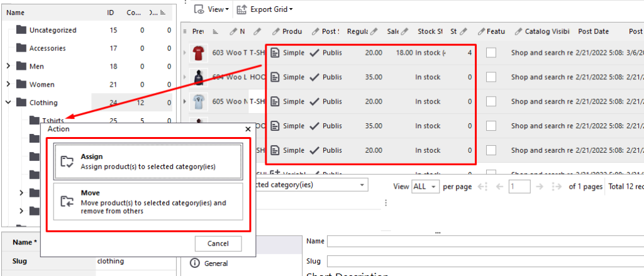The image size is (644, 276).
Task: Select the Accessories category
Action: tap(47, 48)
